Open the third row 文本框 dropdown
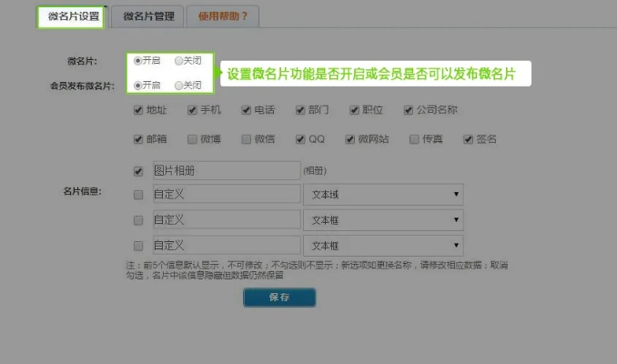Screen dimensions: 617x364 [383, 246]
